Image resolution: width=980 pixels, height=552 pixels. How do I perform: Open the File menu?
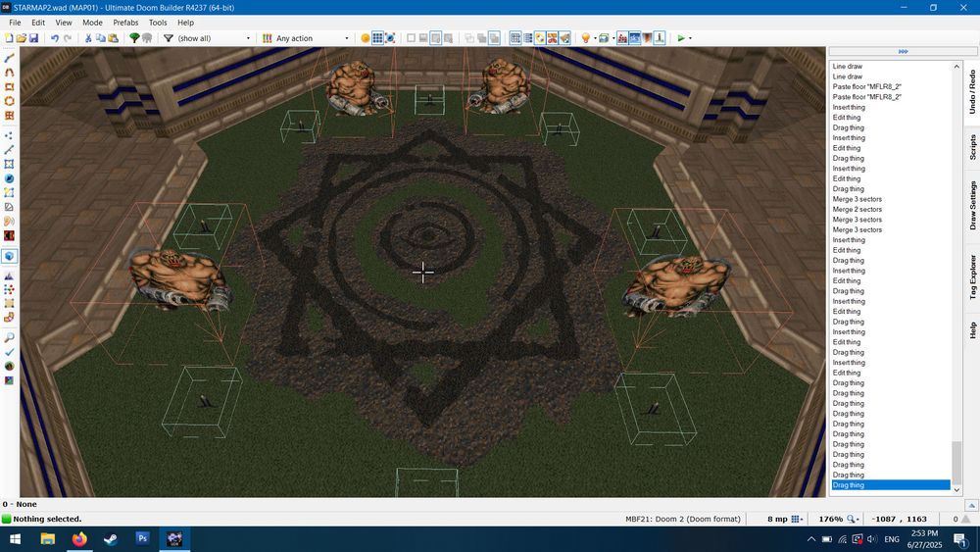pos(15,23)
